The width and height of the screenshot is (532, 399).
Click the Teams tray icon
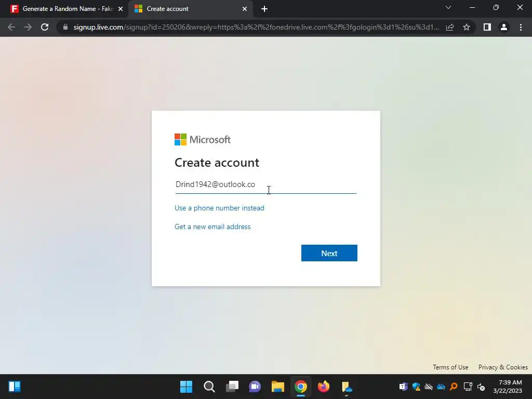pyautogui.click(x=403, y=387)
